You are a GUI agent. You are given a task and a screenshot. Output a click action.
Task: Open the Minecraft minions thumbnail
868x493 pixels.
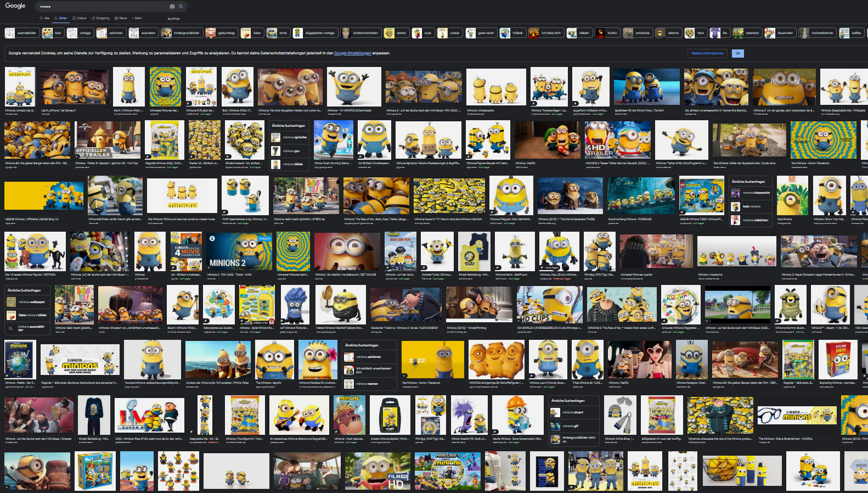[448, 471]
